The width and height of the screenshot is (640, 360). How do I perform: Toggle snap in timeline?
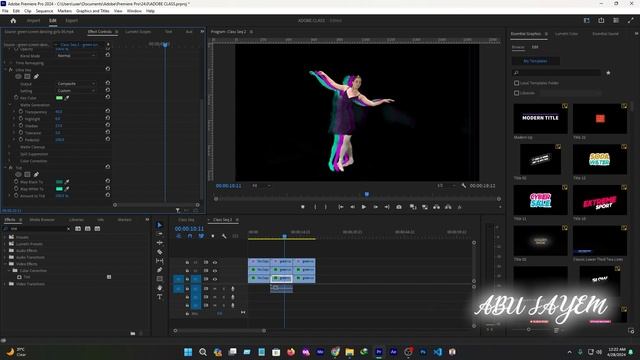(x=190, y=236)
